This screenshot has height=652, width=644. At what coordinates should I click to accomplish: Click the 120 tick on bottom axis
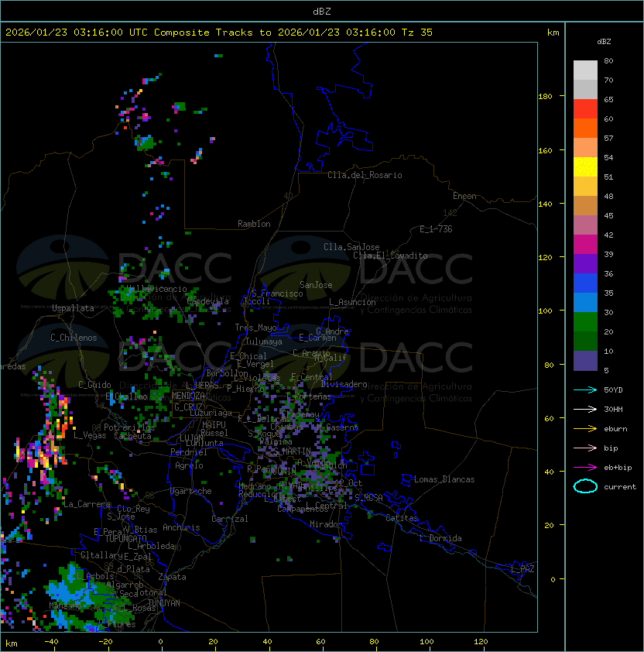481,642
